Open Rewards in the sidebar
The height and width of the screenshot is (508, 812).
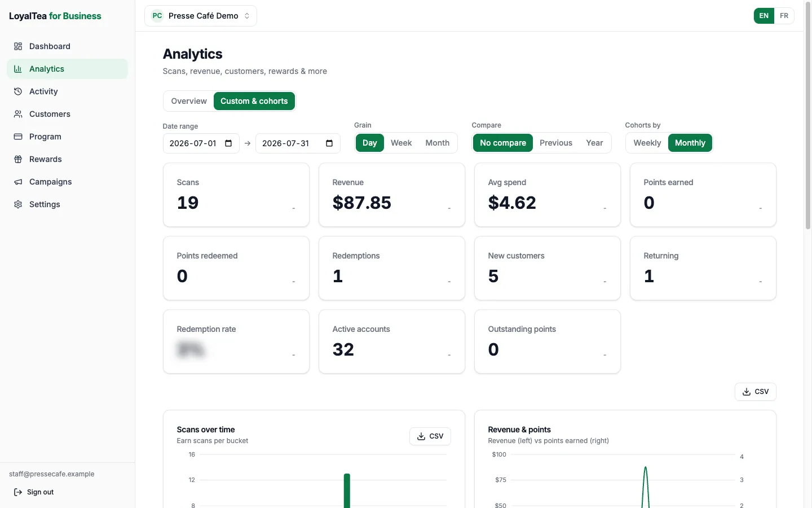[x=68, y=159]
